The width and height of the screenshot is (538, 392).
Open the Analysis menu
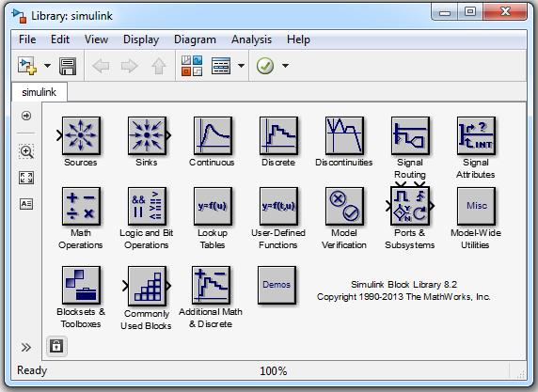click(x=251, y=39)
